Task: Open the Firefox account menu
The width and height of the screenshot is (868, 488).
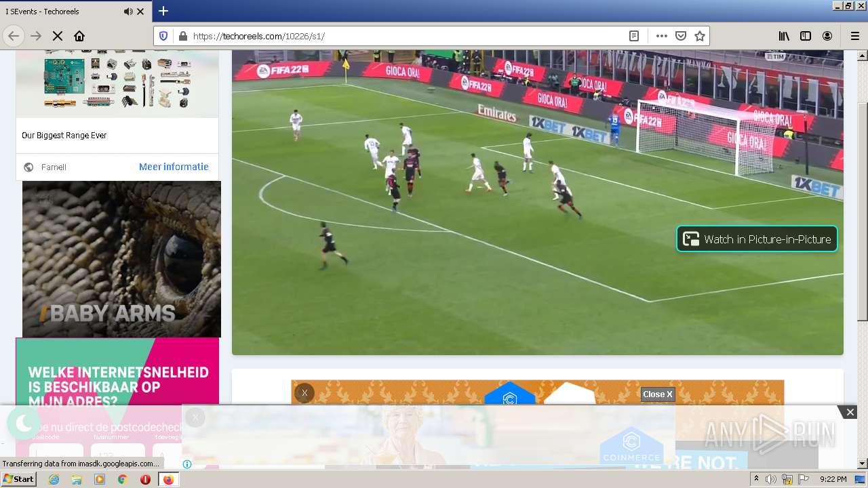Action: pos(827,36)
